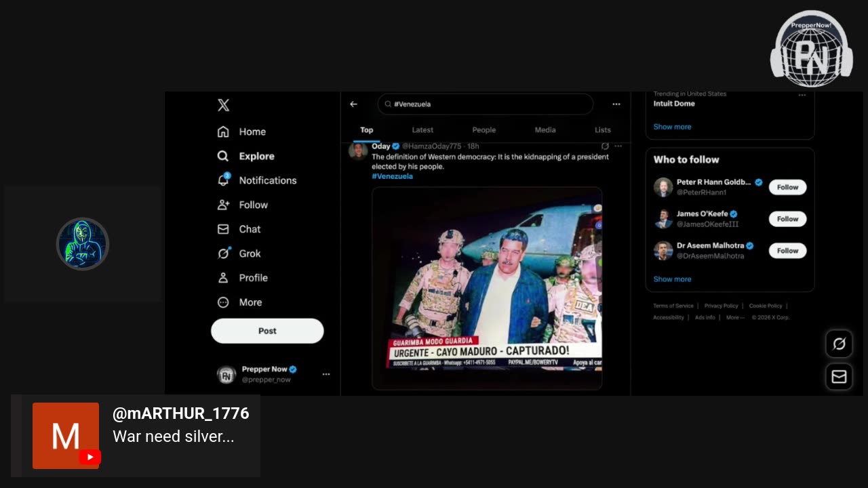
Task: Click the post time 18h link
Action: pyautogui.click(x=473, y=146)
